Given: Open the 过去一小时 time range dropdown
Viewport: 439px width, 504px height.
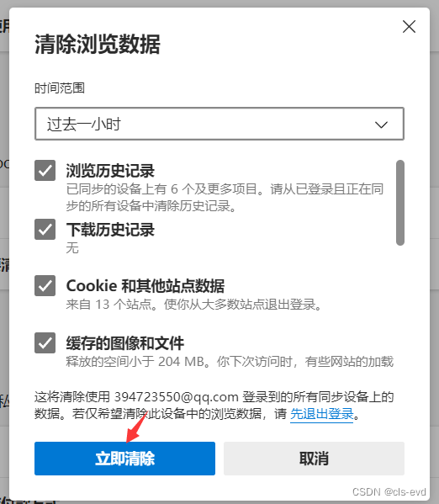Looking at the screenshot, I should [x=219, y=124].
